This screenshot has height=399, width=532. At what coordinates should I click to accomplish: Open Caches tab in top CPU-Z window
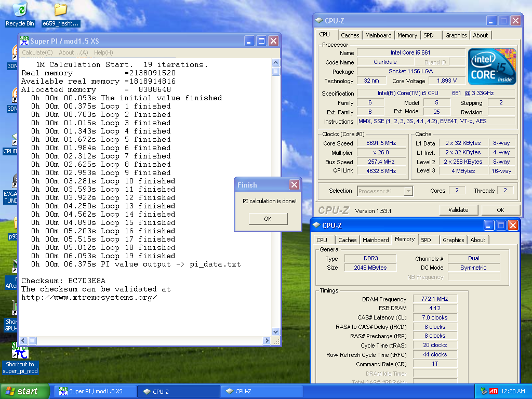[x=350, y=35]
